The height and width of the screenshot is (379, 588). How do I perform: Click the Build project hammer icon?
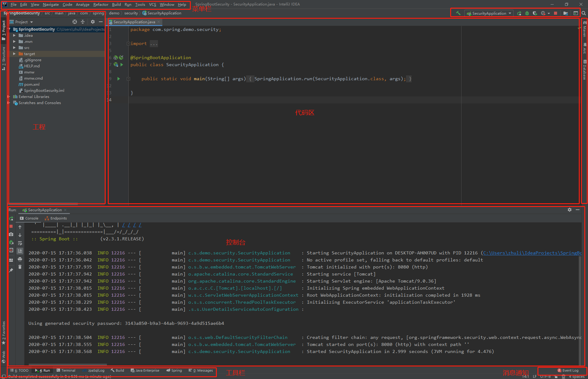click(458, 13)
